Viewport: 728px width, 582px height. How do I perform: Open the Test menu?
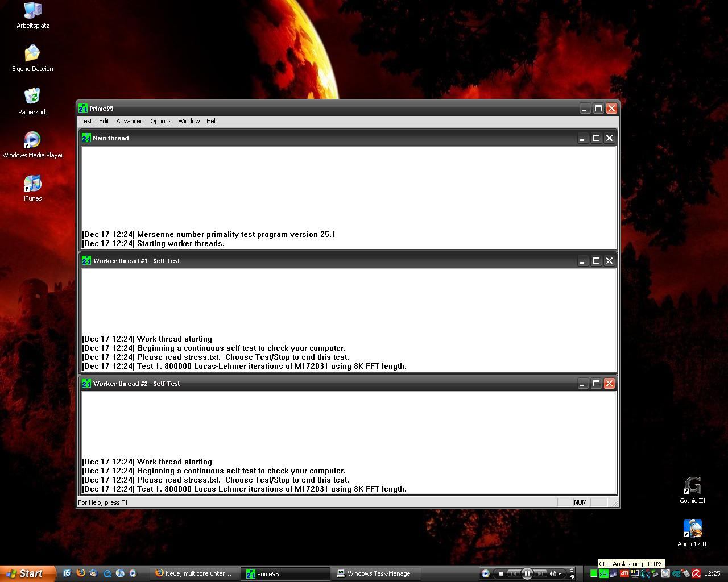click(x=86, y=121)
